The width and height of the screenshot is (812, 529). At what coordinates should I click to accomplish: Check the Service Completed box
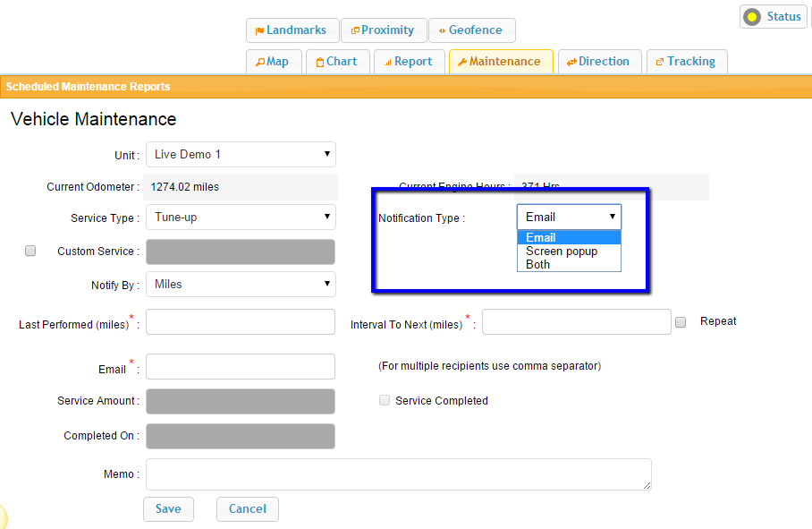pos(385,400)
